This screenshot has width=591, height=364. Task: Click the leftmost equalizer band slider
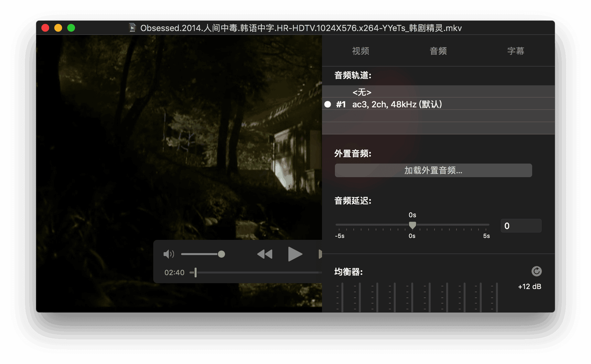pyautogui.click(x=342, y=297)
